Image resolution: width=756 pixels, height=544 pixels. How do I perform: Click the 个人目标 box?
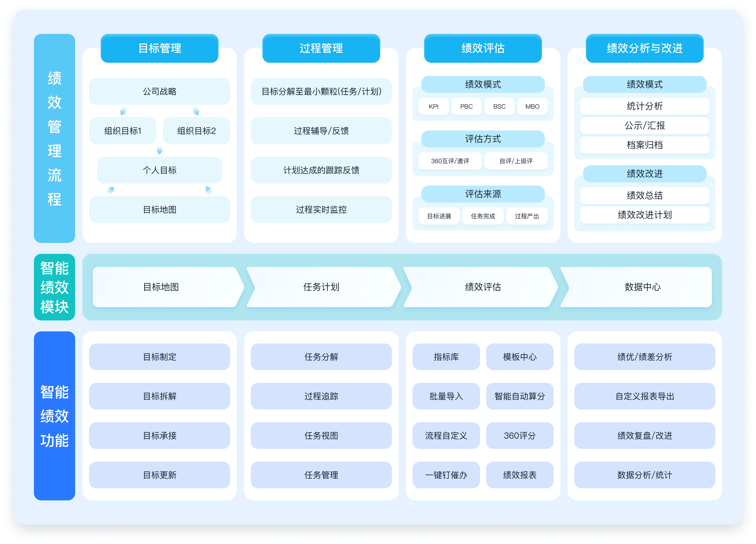point(159,170)
